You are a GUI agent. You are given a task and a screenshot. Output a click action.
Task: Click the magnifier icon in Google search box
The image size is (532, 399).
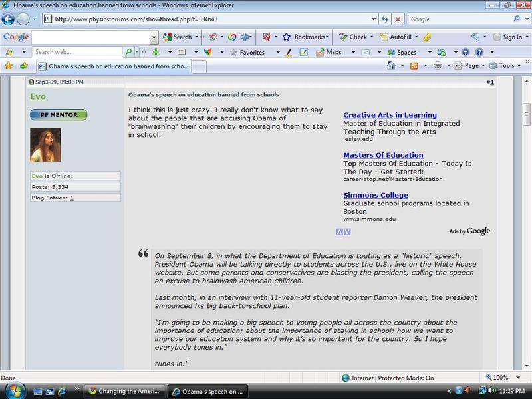coord(517,19)
